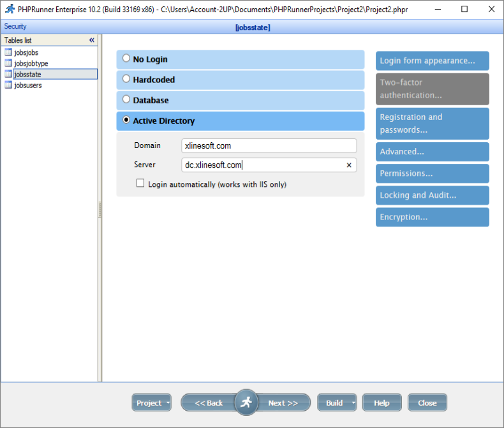Click the [jobsstate] header title

tap(253, 27)
